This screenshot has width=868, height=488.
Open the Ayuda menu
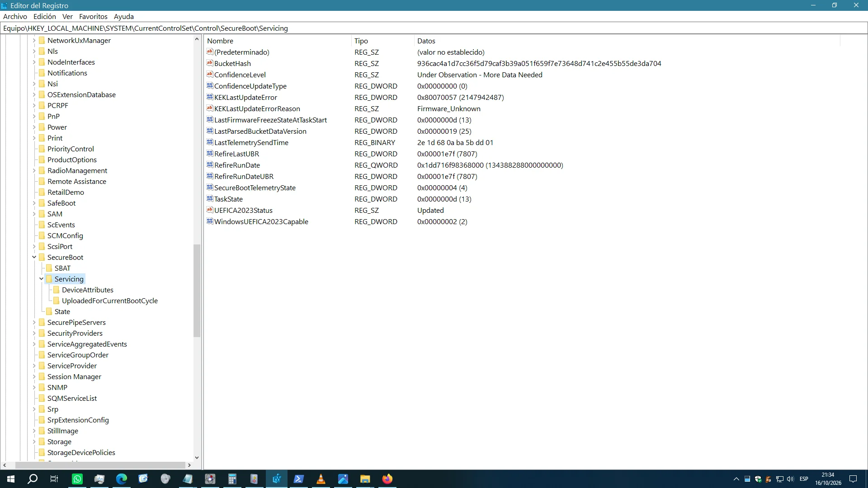tap(124, 16)
